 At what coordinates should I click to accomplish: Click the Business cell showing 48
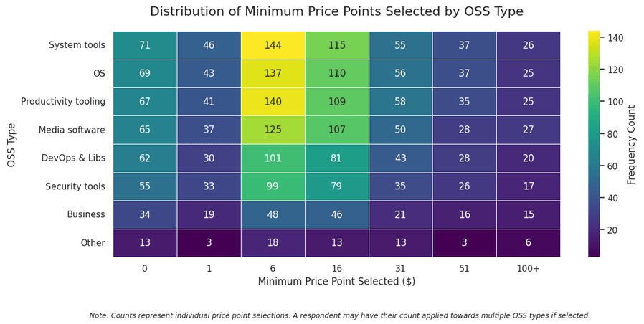[x=273, y=214]
